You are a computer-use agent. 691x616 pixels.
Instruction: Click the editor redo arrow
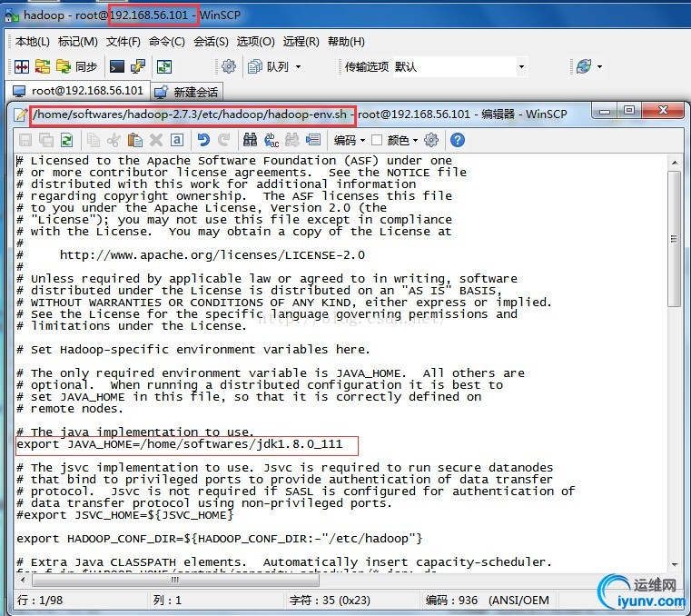tap(224, 140)
